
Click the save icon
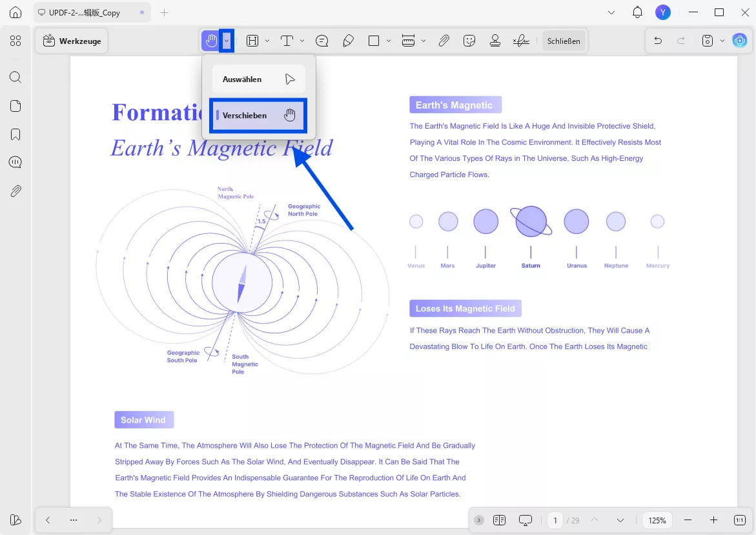click(x=708, y=41)
